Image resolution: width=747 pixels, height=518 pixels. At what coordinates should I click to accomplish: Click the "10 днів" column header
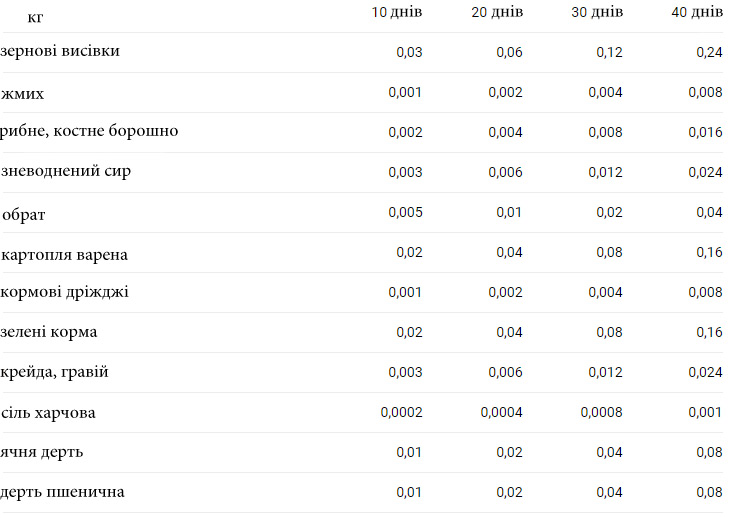point(396,12)
